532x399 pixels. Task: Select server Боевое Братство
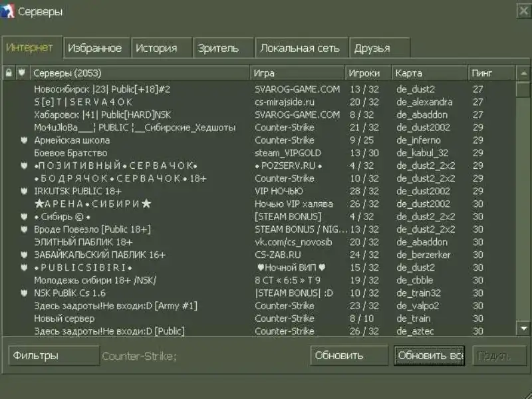(259, 153)
